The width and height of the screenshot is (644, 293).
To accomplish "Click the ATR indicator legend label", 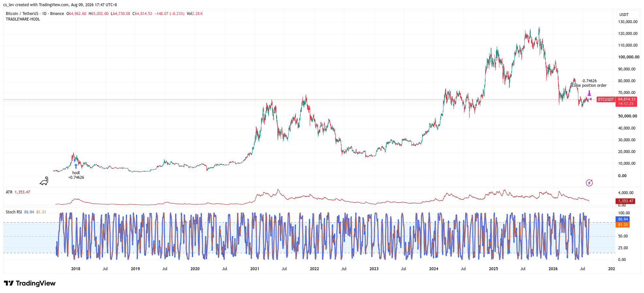I will [9, 192].
